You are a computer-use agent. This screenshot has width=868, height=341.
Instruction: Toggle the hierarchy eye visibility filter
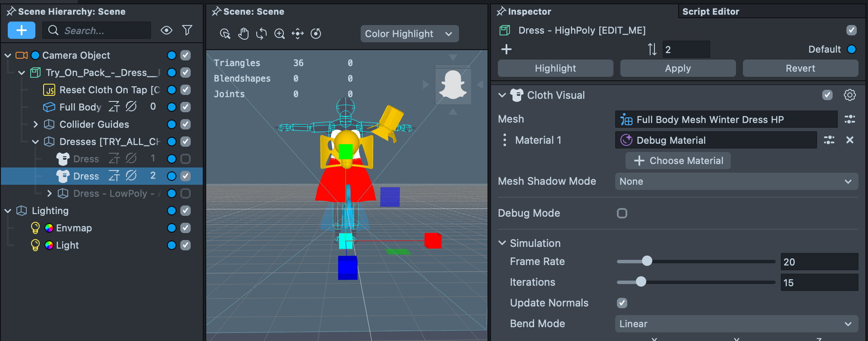point(167,30)
